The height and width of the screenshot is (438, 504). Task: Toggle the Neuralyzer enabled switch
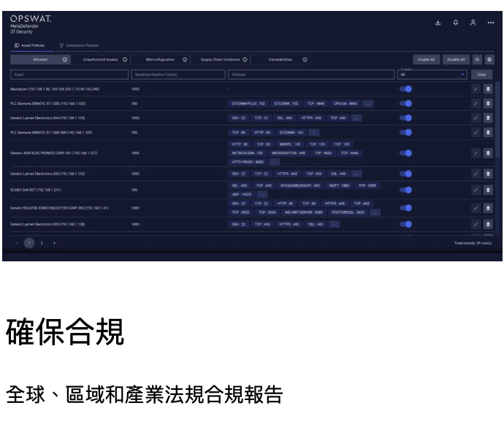pos(405,89)
